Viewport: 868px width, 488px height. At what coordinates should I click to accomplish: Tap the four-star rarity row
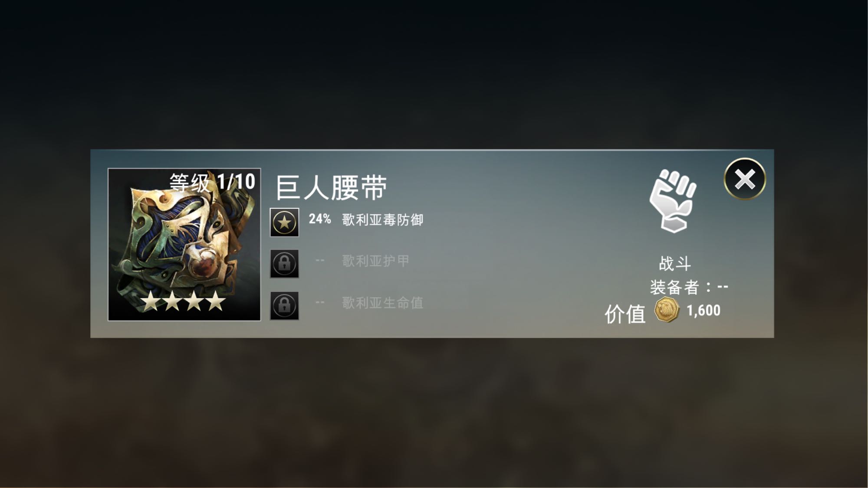(183, 301)
